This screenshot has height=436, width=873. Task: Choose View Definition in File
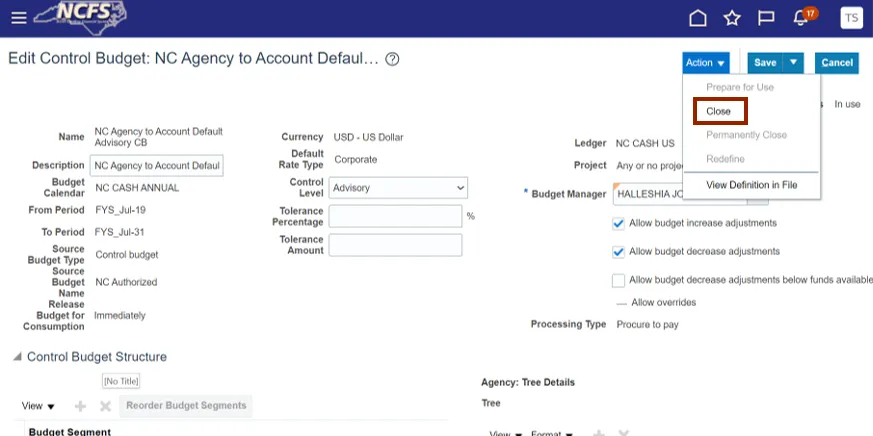[751, 185]
